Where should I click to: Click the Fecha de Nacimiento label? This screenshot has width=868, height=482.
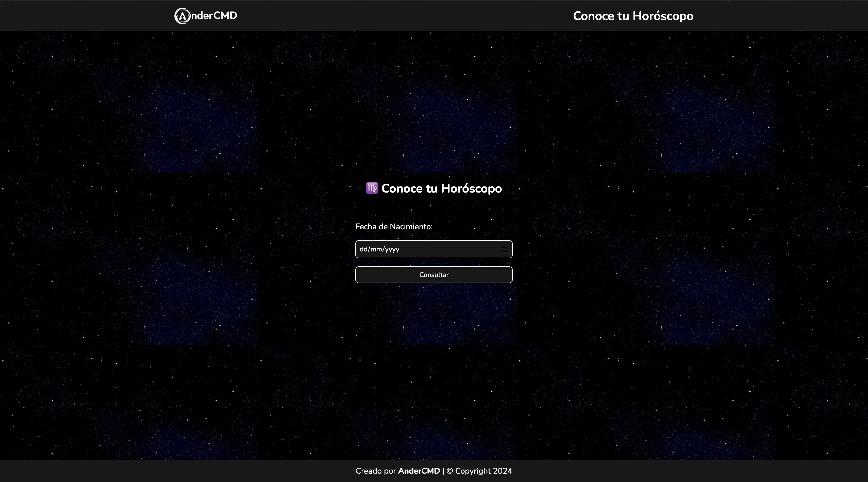(394, 227)
